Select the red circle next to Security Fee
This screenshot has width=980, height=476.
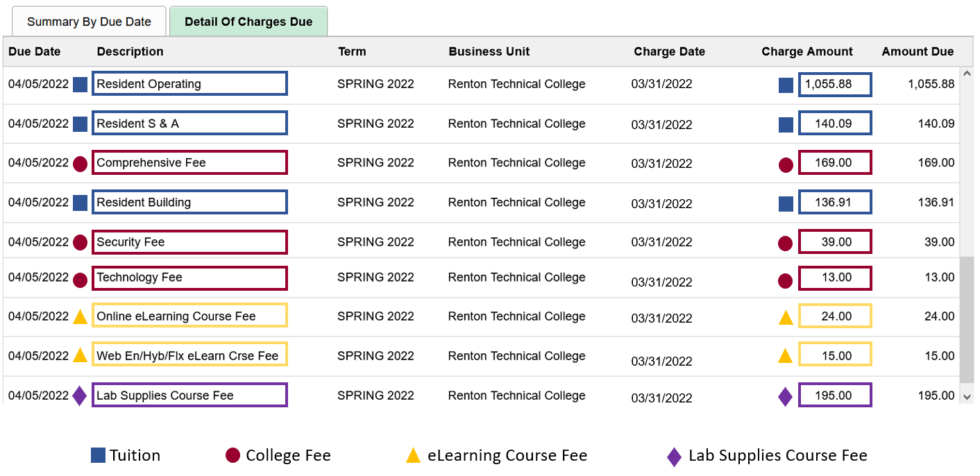pos(80,241)
